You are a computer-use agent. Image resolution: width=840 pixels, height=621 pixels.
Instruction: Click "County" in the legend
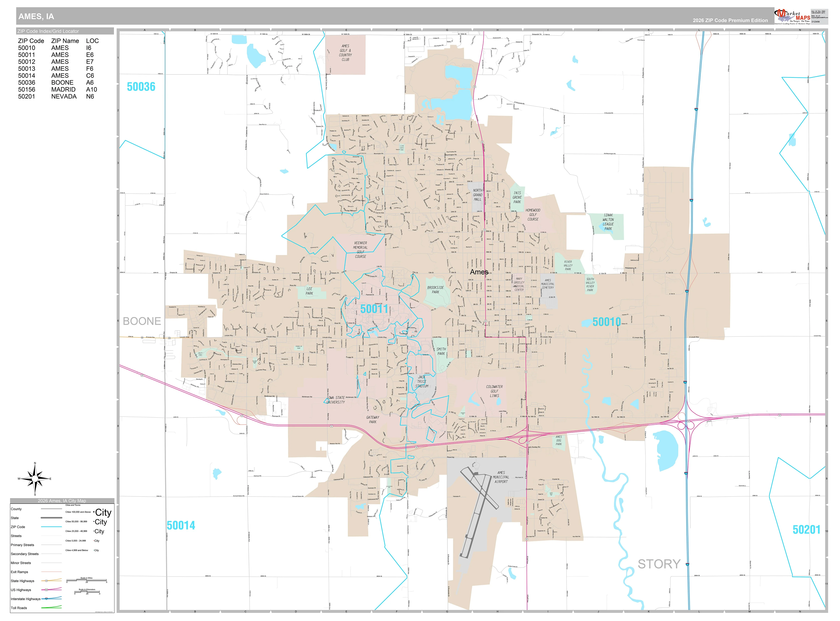coord(16,509)
